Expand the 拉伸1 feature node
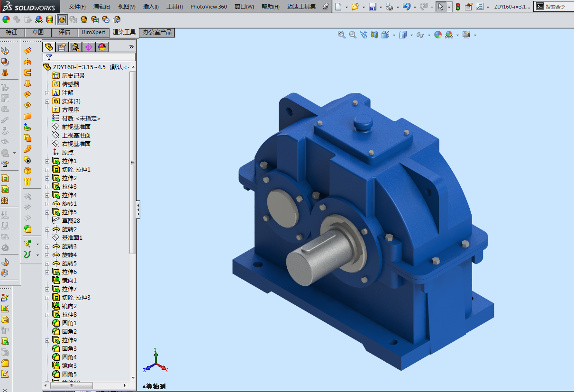This screenshot has height=392, width=574. tap(47, 161)
